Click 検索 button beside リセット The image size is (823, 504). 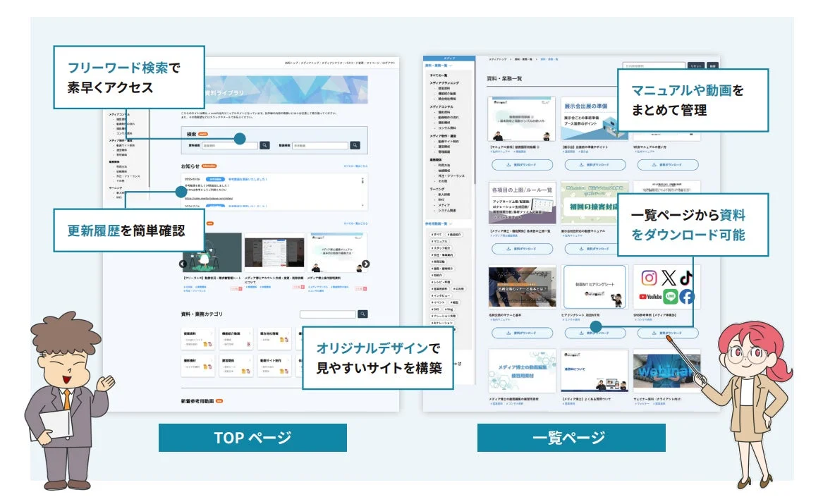click(x=712, y=66)
